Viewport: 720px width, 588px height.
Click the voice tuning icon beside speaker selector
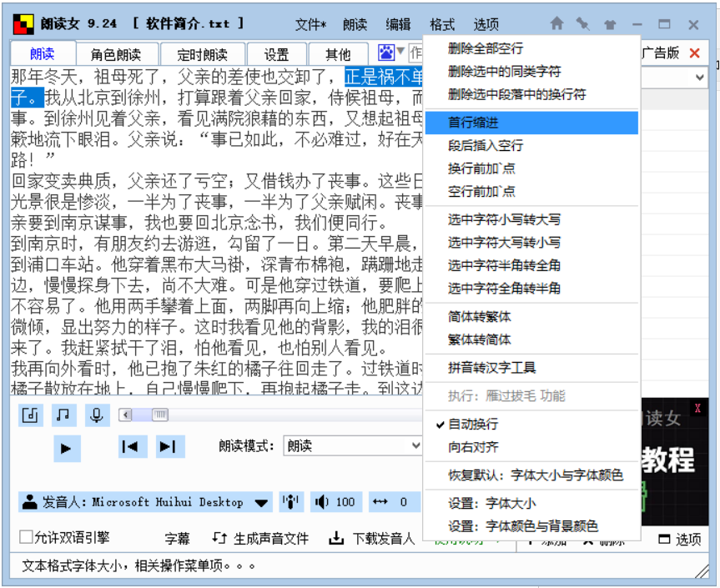click(x=290, y=502)
